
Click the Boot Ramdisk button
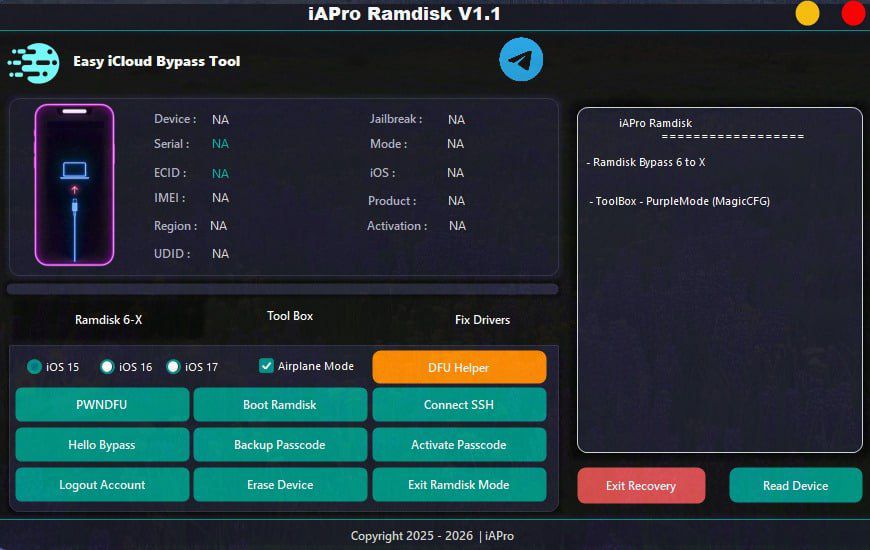pyautogui.click(x=280, y=405)
